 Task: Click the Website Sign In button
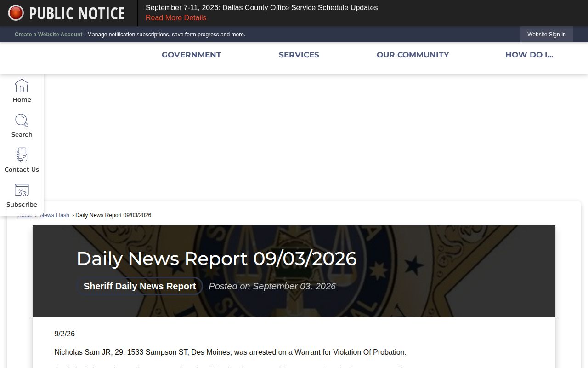click(546, 34)
